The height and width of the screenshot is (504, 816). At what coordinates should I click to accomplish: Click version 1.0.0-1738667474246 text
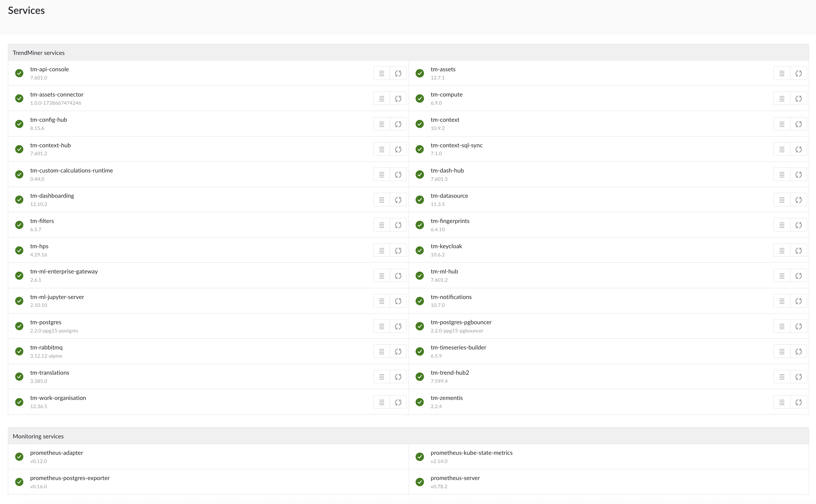click(x=56, y=103)
